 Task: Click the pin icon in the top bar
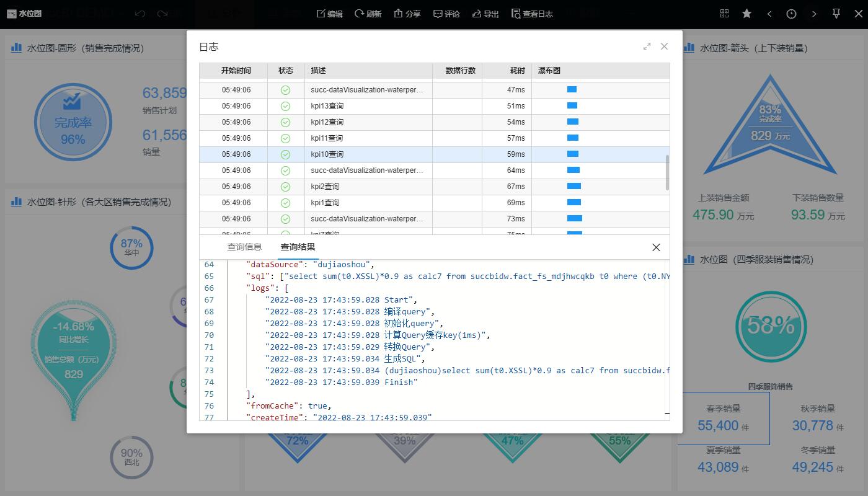836,13
